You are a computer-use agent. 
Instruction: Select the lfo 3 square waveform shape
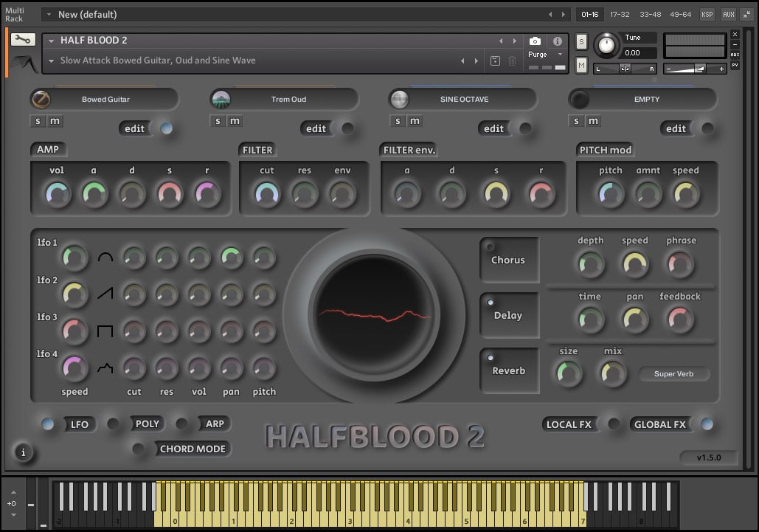(105, 331)
